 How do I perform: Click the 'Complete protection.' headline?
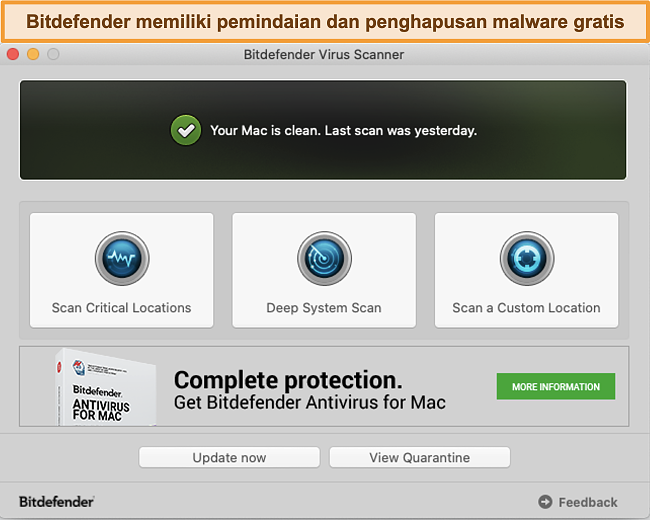click(288, 380)
